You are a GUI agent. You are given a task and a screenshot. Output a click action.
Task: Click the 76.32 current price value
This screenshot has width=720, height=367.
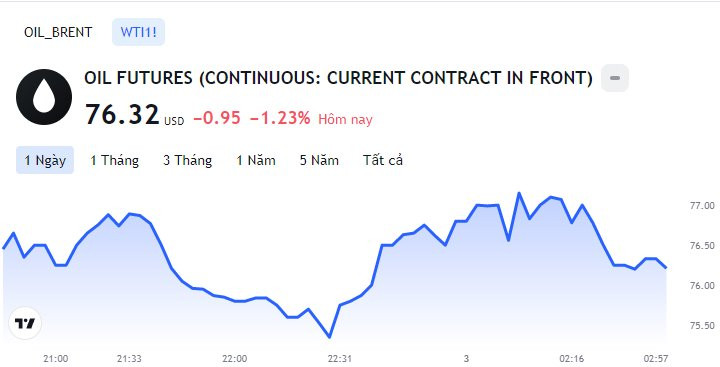tap(122, 114)
